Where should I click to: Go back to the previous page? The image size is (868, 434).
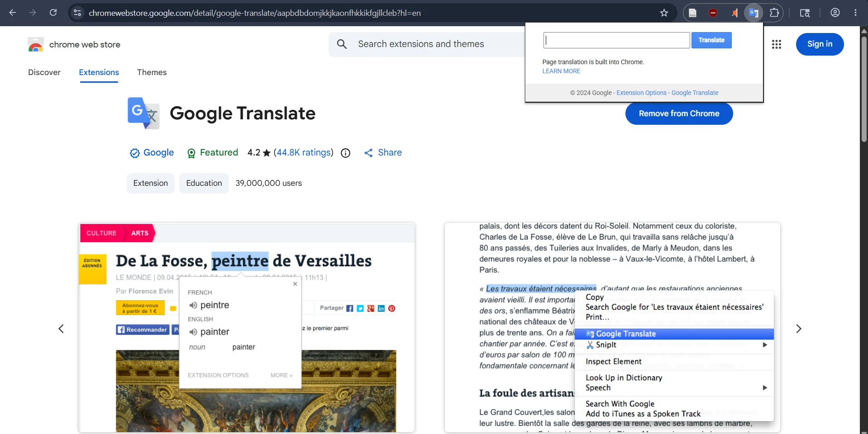(13, 13)
